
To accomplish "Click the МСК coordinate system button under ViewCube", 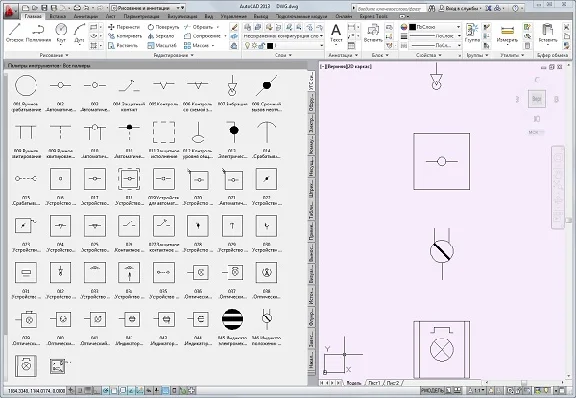I will click(536, 132).
